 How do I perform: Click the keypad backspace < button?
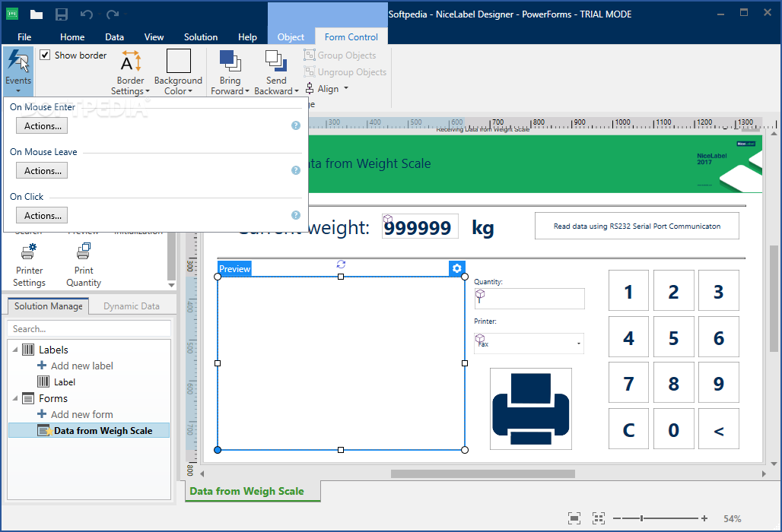(x=719, y=429)
